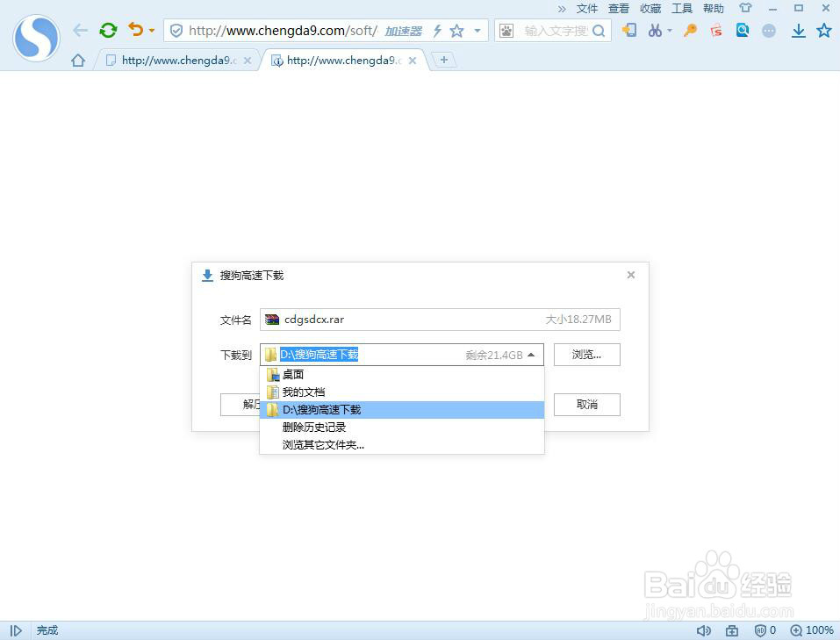Viewport: 840px width, 640px height.
Task: Switch to the first chengda9 tab
Action: [178, 60]
